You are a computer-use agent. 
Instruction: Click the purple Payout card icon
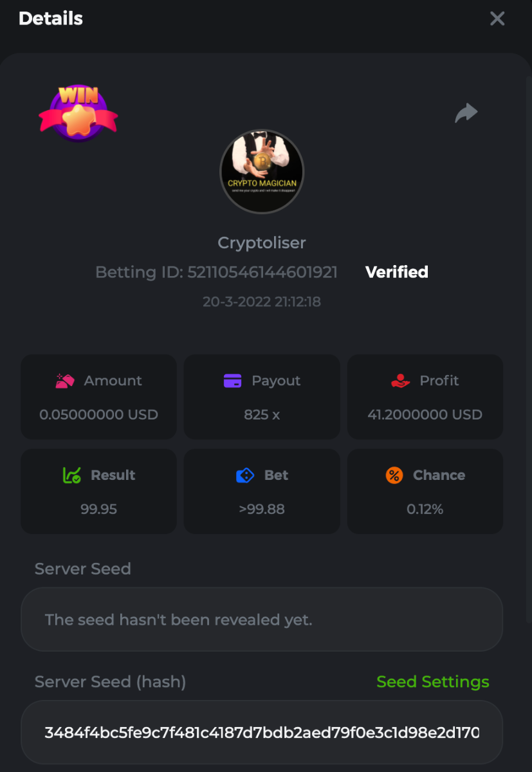[x=232, y=381]
